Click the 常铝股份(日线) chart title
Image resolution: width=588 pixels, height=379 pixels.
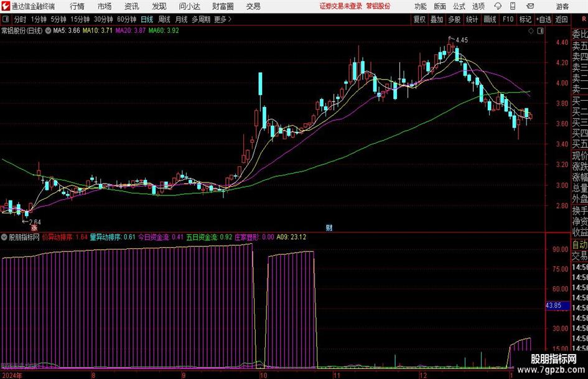tap(22, 30)
